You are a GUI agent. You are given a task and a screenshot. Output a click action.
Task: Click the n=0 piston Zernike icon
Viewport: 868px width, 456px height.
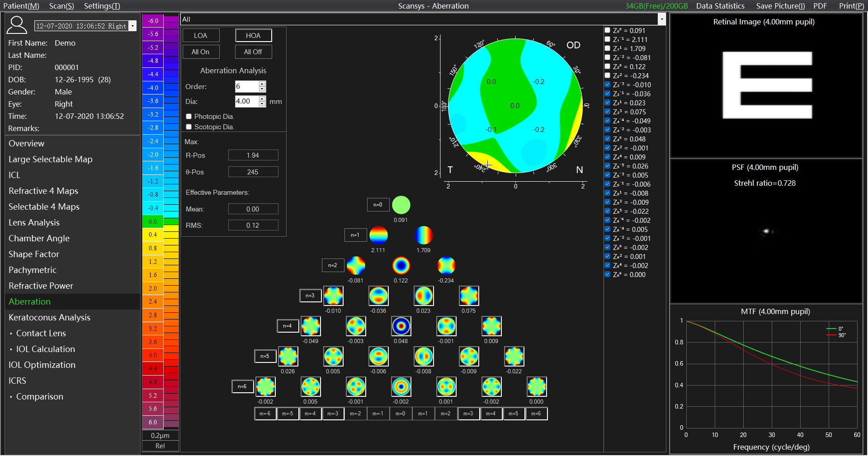[x=401, y=205]
